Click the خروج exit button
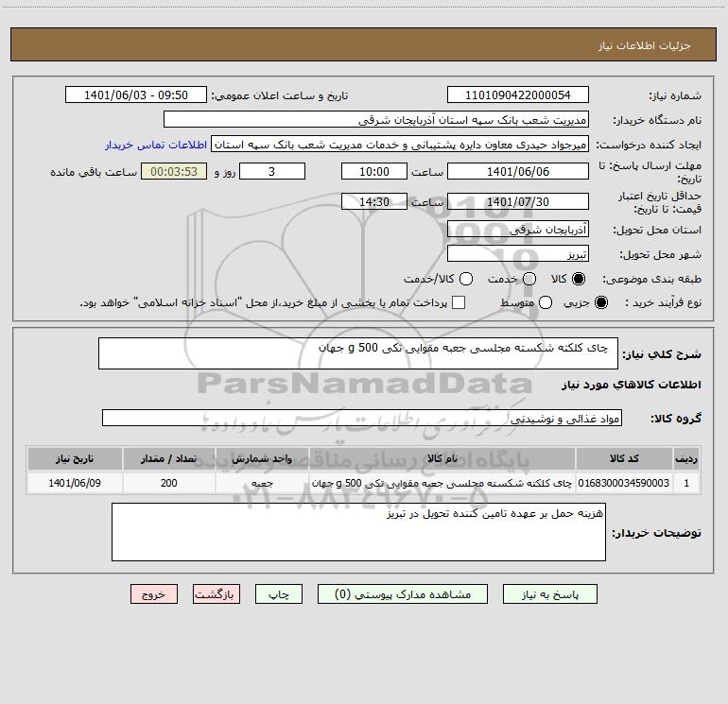Viewport: 728px width, 704px height. 154,594
